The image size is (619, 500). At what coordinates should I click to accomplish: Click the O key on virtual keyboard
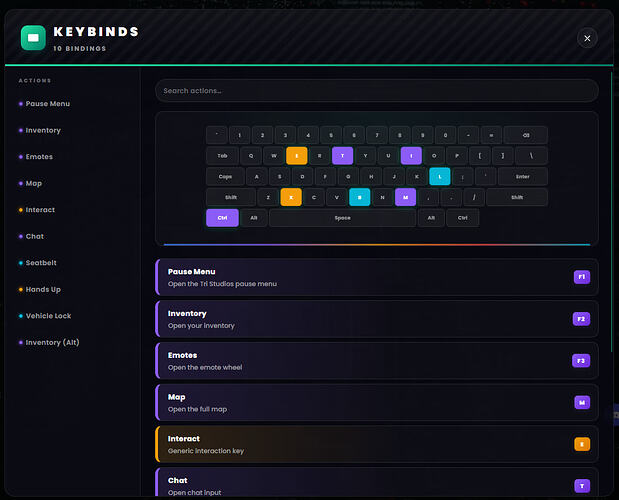click(x=434, y=155)
